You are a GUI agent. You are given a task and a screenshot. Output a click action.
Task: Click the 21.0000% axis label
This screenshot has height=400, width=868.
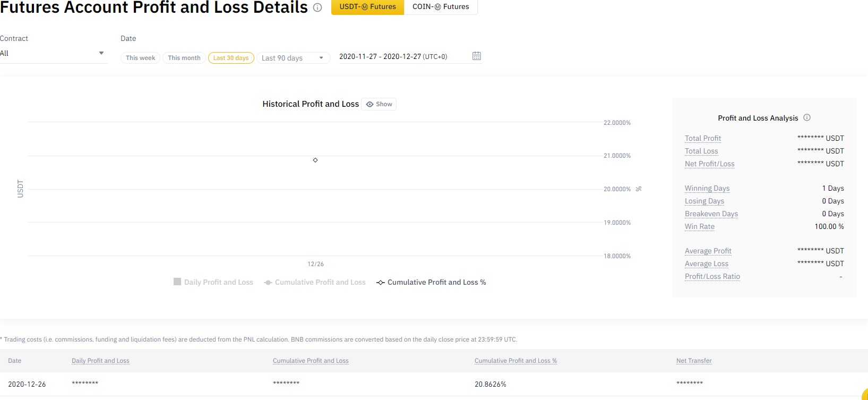[x=617, y=156]
